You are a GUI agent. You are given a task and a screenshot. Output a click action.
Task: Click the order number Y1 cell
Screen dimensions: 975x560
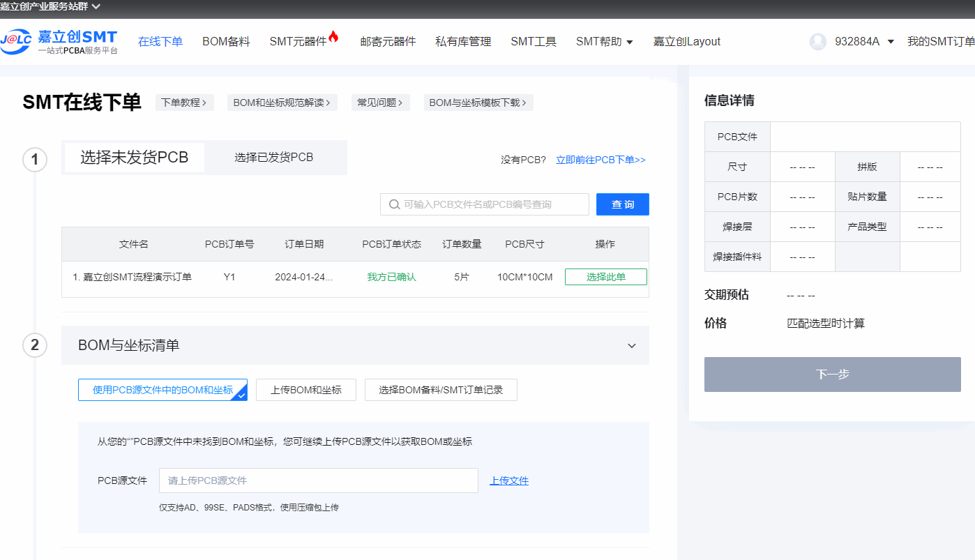229,277
